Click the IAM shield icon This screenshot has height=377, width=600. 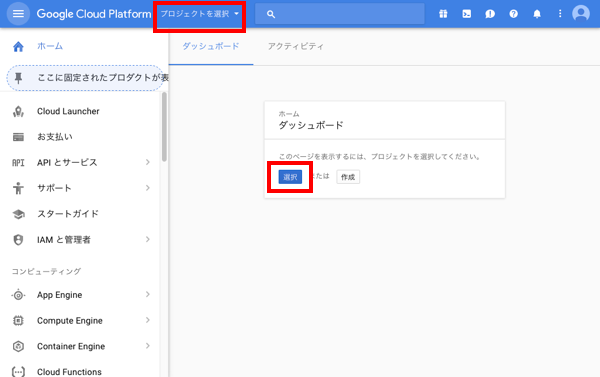[18, 240]
